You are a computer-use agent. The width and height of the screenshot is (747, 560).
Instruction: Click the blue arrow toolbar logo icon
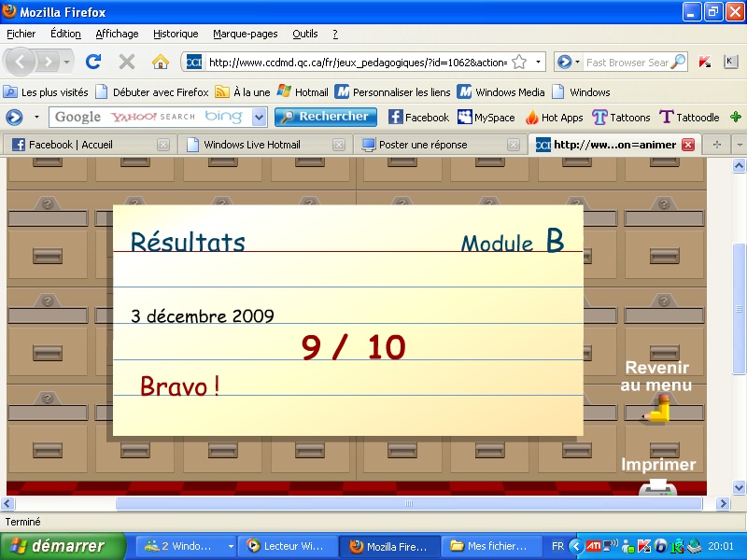coord(14,118)
